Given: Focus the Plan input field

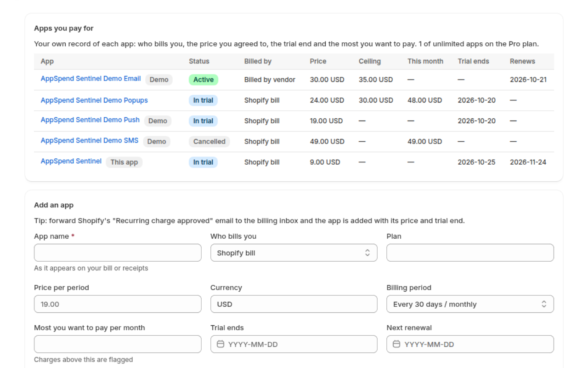Looking at the screenshot, I should pos(470,253).
